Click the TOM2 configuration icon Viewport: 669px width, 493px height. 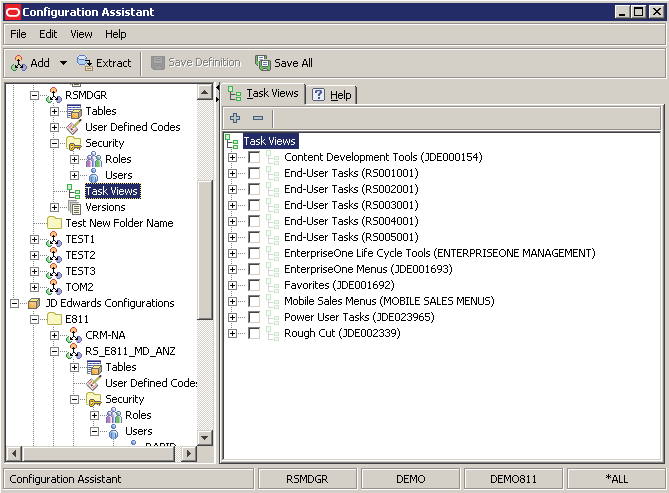pyautogui.click(x=54, y=287)
